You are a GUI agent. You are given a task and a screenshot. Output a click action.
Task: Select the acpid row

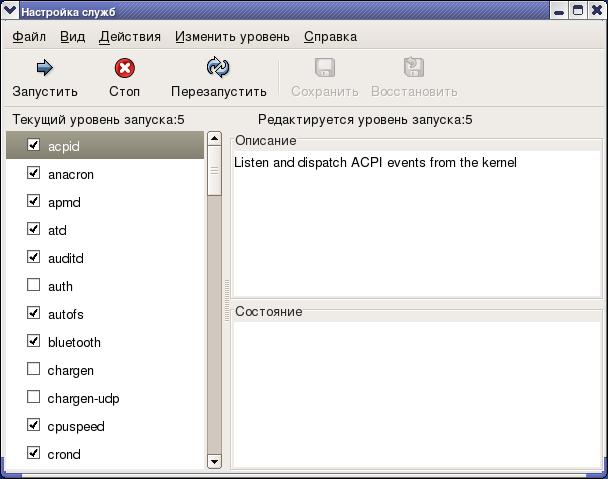[x=105, y=145]
